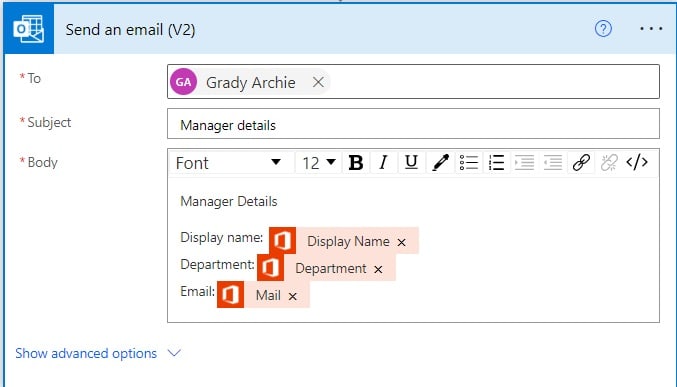Image resolution: width=677 pixels, height=387 pixels.
Task: Click into the Subject field Manager details
Action: coord(413,124)
